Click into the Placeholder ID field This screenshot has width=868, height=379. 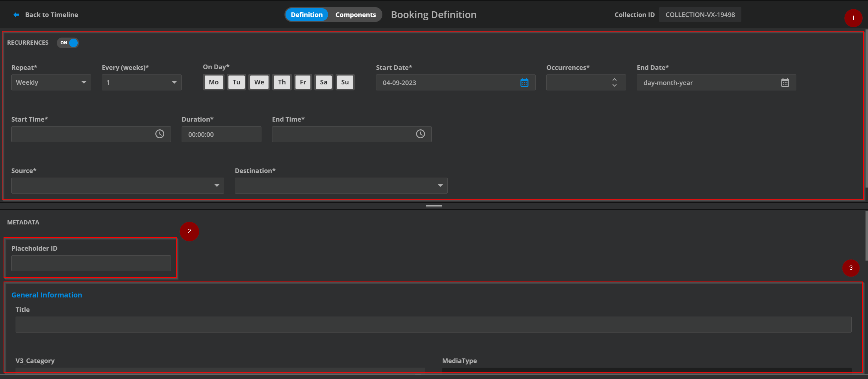91,263
